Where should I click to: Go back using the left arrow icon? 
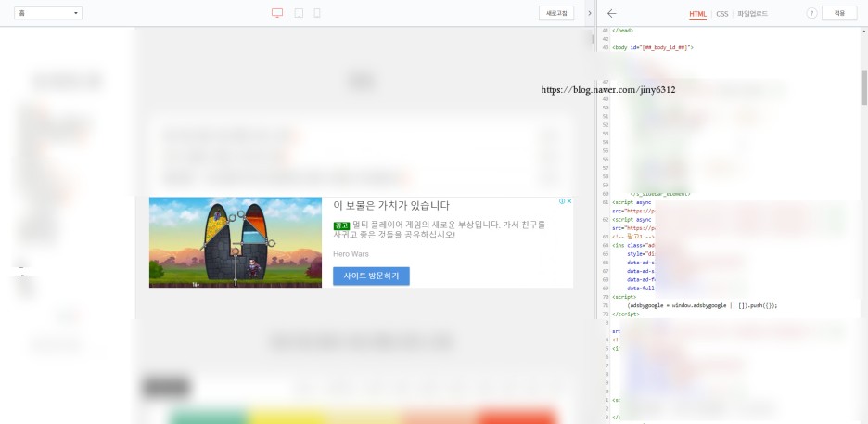click(612, 13)
